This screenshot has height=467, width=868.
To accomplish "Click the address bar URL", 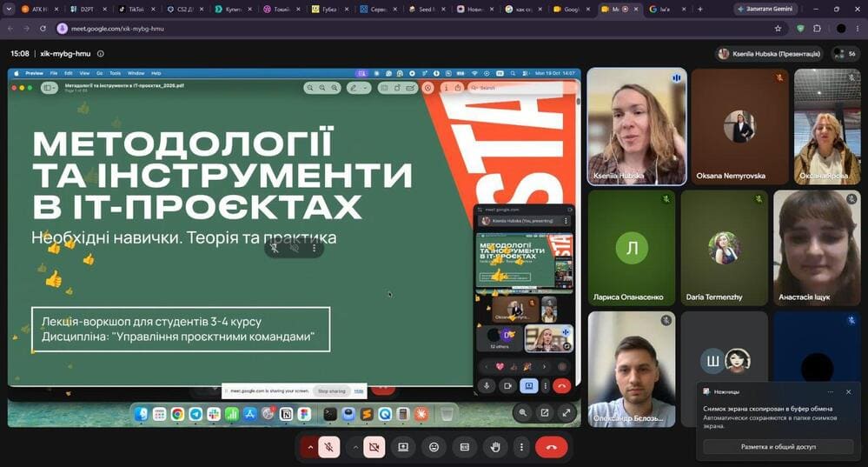I will (117, 28).
